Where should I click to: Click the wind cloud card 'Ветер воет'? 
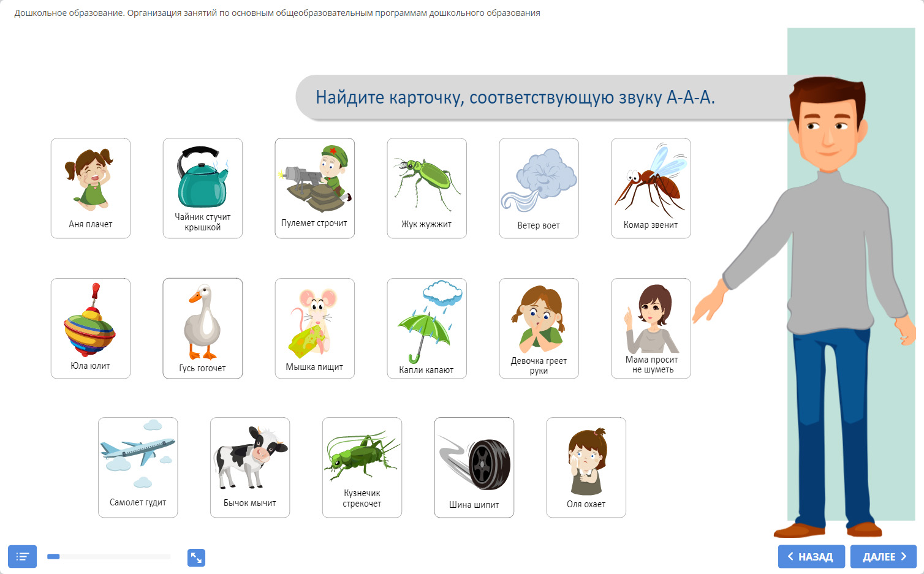(539, 188)
